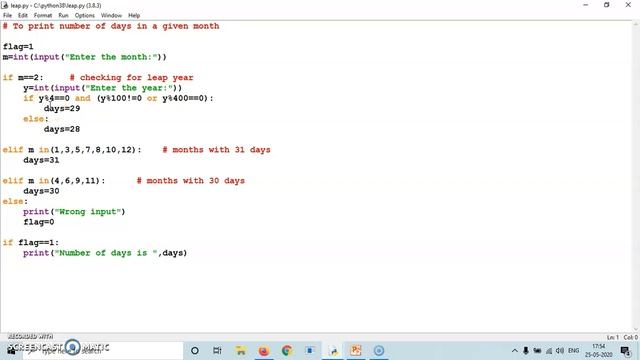Open File Explorer from the taskbar
Screen dimensions: 640x360
coord(241,351)
